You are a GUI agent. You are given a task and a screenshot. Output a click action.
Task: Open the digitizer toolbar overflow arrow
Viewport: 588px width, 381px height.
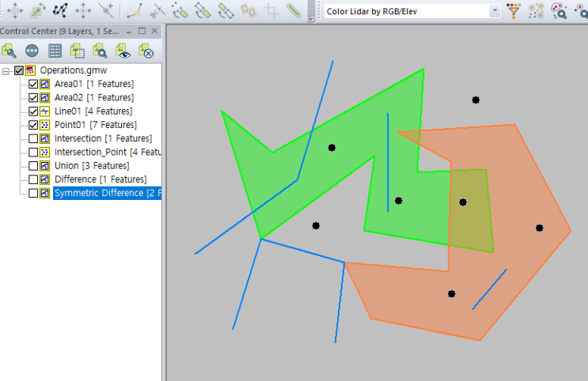311,17
